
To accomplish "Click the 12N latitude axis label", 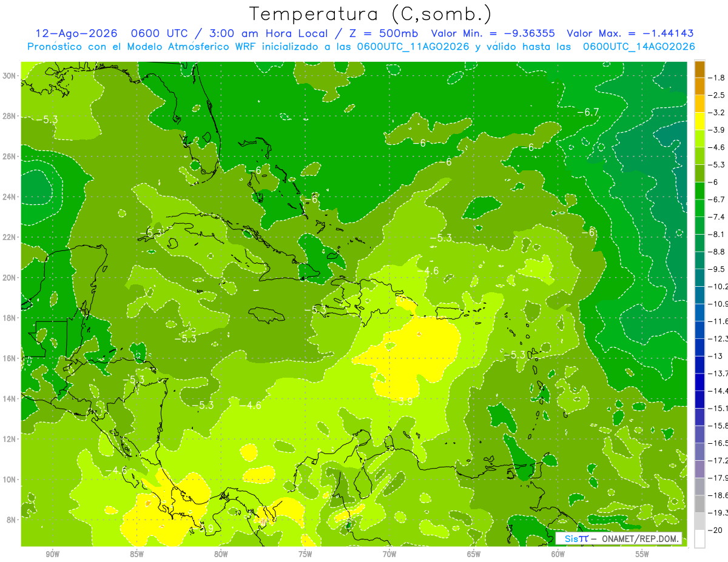I will 9,439.
